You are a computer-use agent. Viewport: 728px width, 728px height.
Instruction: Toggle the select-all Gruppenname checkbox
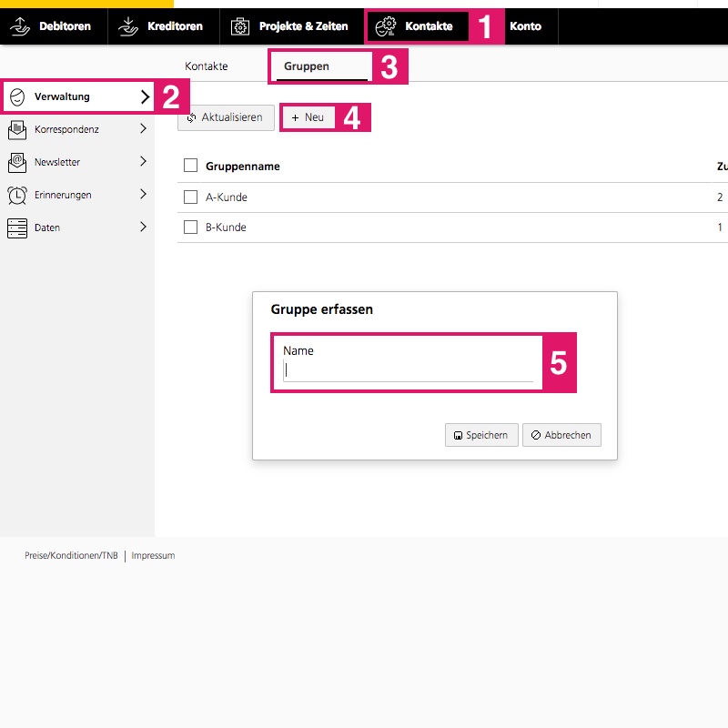[x=190, y=166]
